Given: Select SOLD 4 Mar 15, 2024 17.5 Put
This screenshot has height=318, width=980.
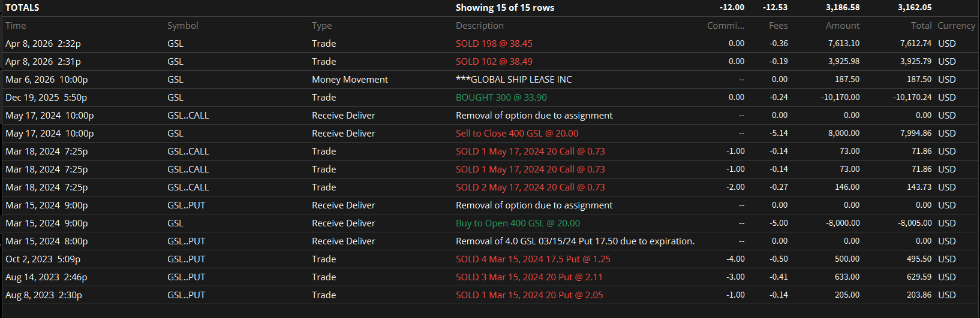Looking at the screenshot, I should (533, 259).
